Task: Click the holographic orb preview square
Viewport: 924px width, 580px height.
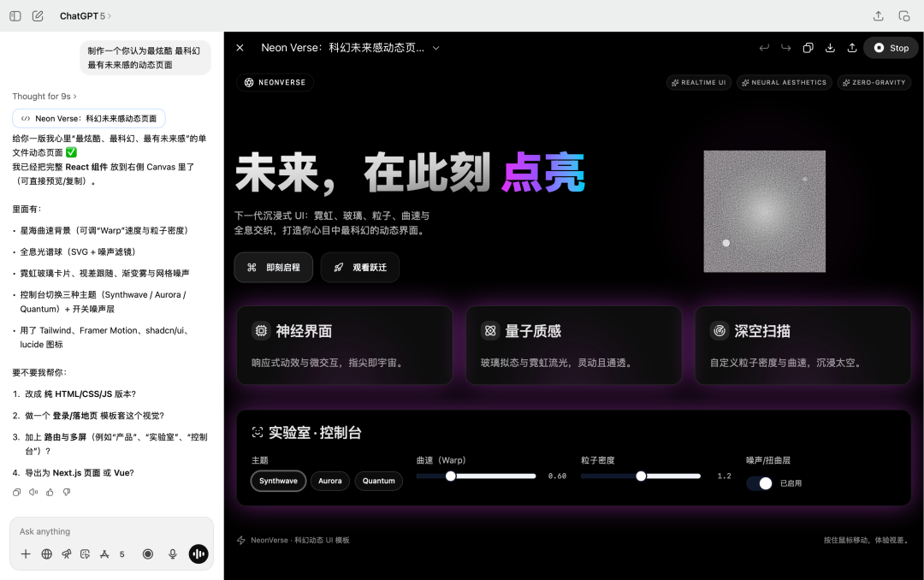Action: [x=764, y=211]
